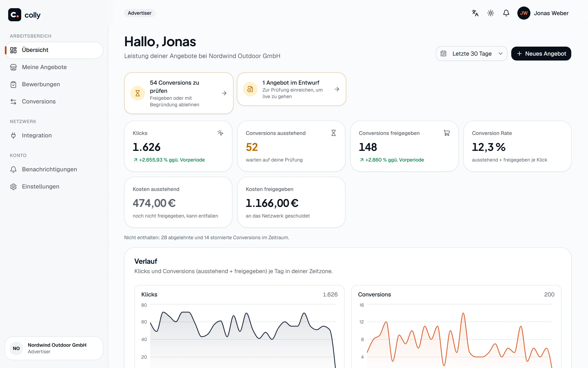
Task: Open Bewerbungen in the sidebar
Action: click(54, 84)
